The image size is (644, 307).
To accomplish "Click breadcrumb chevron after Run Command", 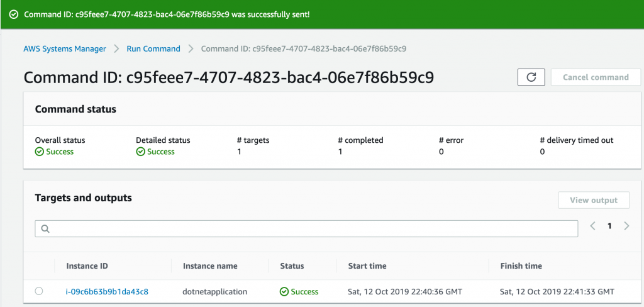I will [x=191, y=49].
